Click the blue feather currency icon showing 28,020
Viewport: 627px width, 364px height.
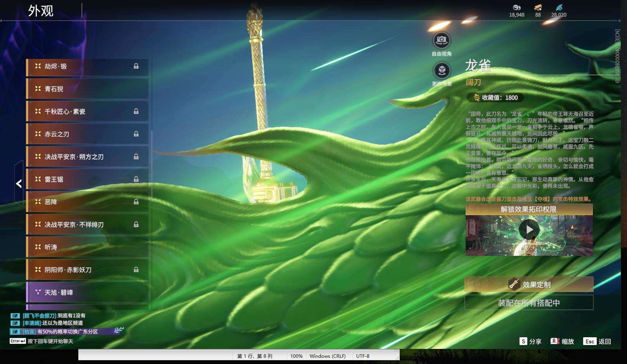click(559, 7)
